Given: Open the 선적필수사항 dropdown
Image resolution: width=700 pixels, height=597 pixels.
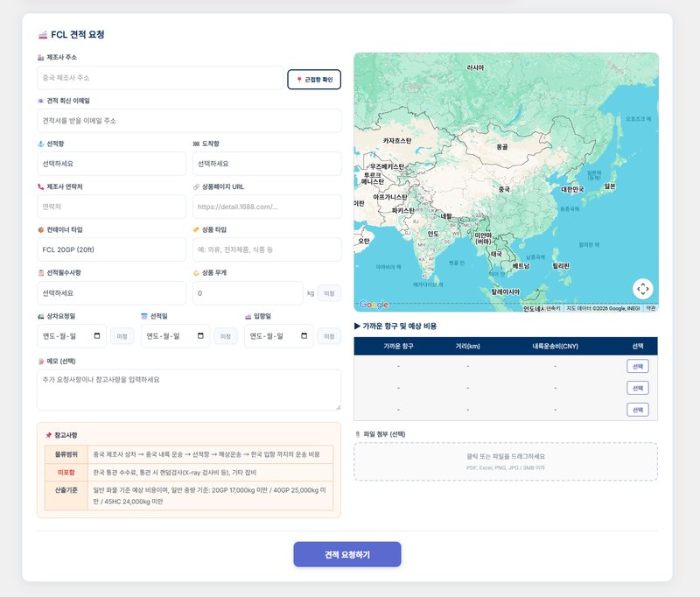Looking at the screenshot, I should (111, 293).
